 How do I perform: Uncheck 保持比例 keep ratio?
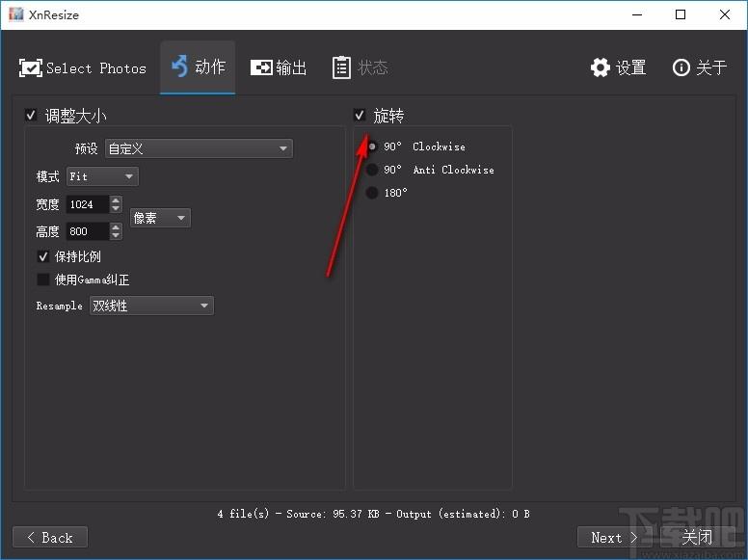click(43, 256)
